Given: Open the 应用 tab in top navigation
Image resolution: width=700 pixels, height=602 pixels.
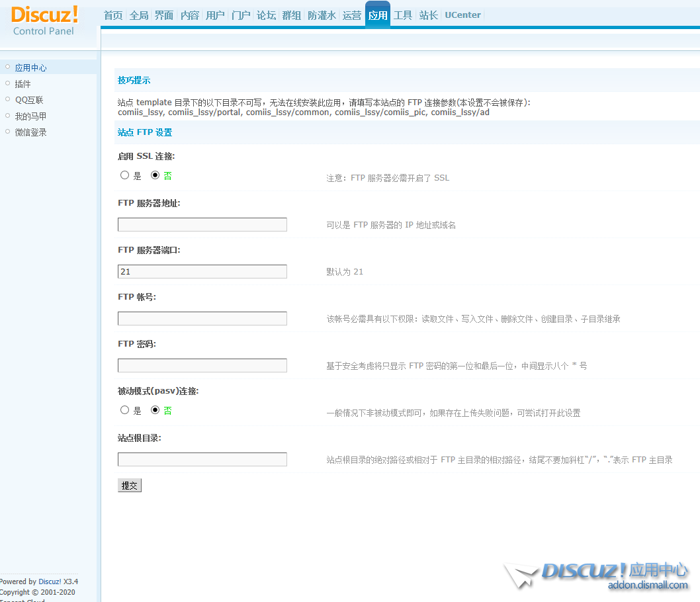Looking at the screenshot, I should [x=378, y=15].
